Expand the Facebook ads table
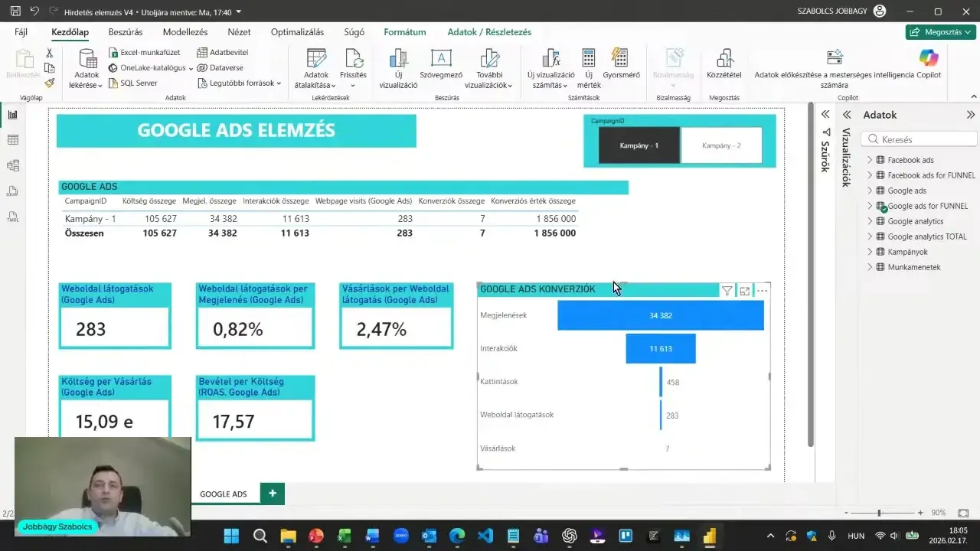 coord(870,160)
